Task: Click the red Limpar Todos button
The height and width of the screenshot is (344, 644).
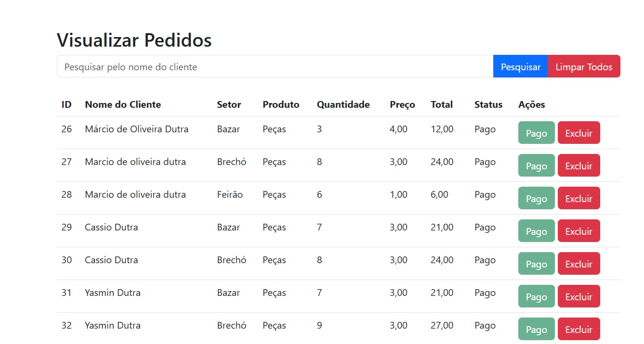Action: (x=584, y=66)
